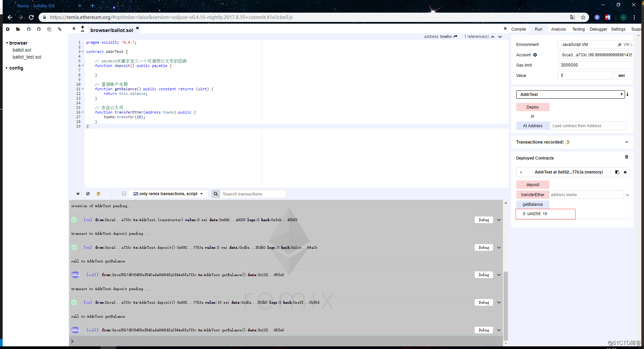Viewport: 644px width, 349px height.
Task: Jump to next reference down arrow
Action: coord(500,37)
